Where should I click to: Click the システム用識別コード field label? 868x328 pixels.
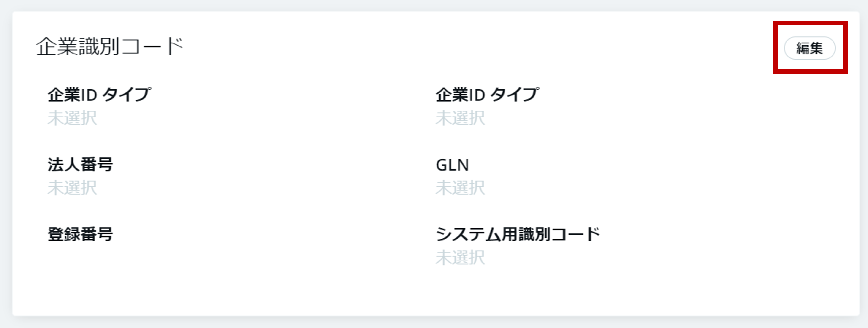(x=518, y=234)
